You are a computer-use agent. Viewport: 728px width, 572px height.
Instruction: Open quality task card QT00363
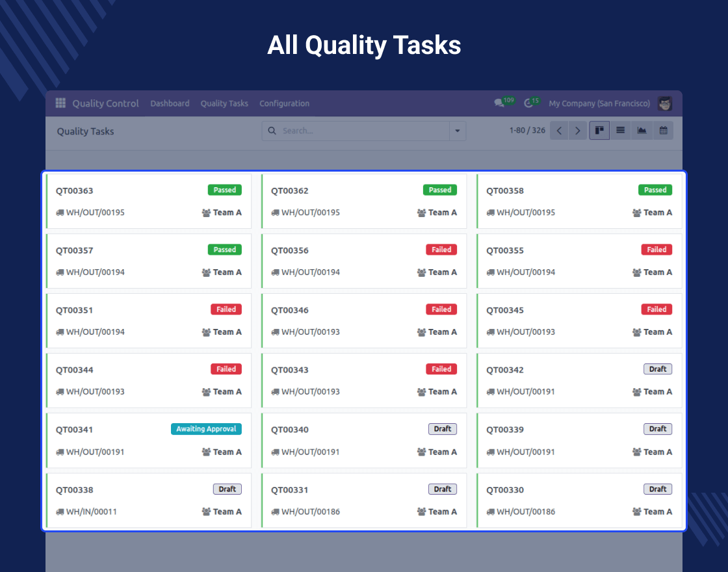(x=149, y=201)
